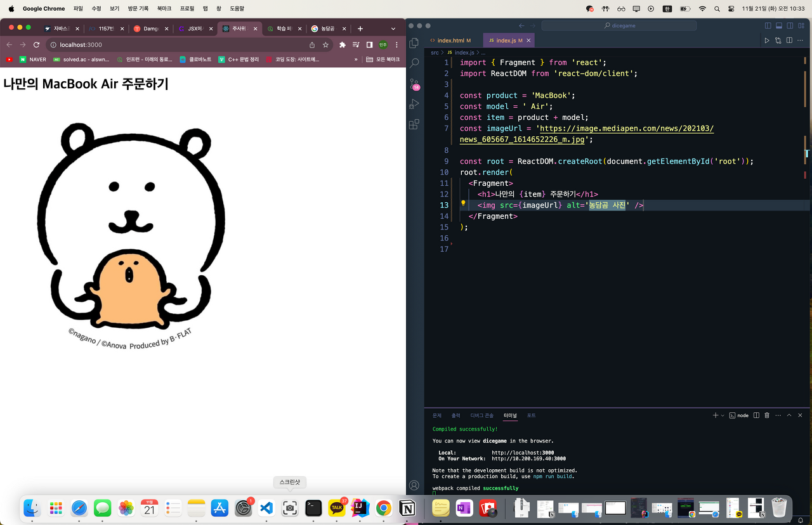Open terminal panel more actions ellipsis
This screenshot has height=525, width=812.
[x=778, y=415]
